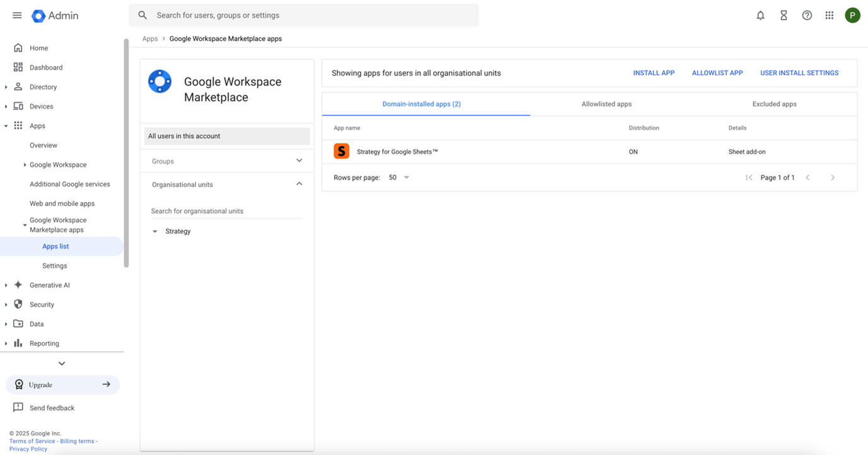Collapse the Strategy organisational unit tree
The image size is (868, 455).
click(155, 231)
